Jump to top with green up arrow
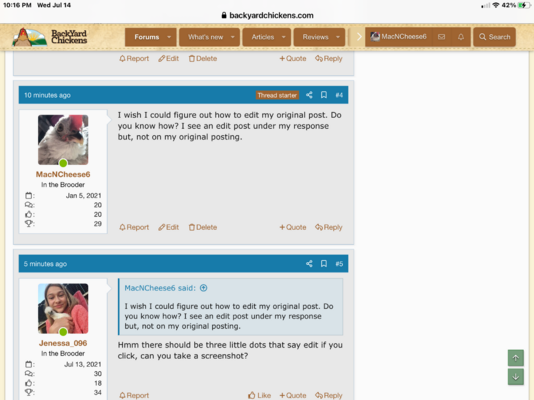This screenshot has width=534, height=400. click(x=516, y=358)
